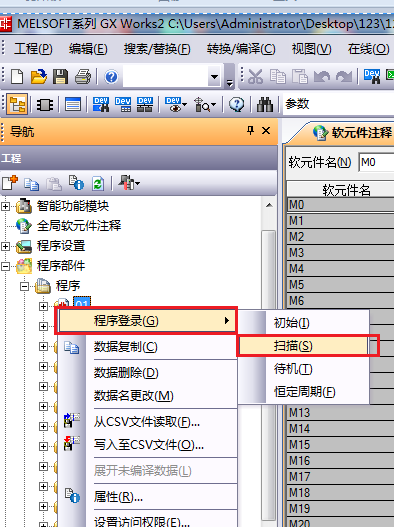
Task: Click the Undo arrow icon
Action: (x=322, y=77)
